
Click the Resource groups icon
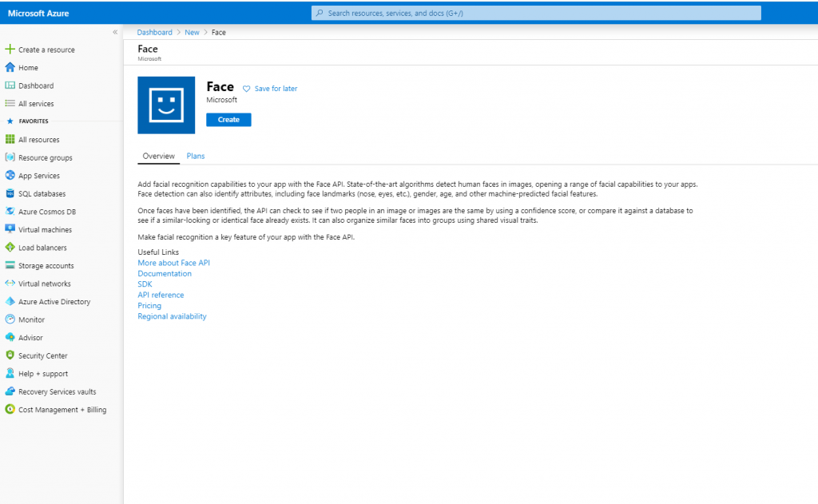(10, 157)
